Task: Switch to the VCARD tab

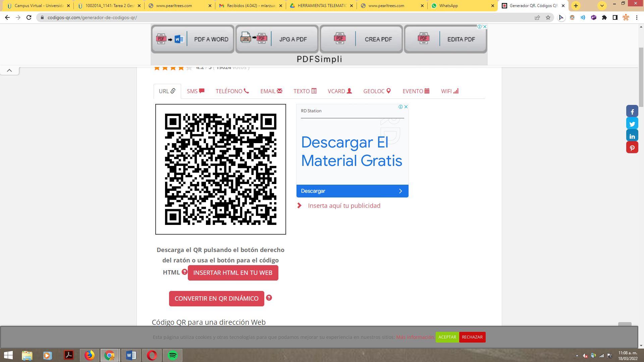Action: pos(339,91)
